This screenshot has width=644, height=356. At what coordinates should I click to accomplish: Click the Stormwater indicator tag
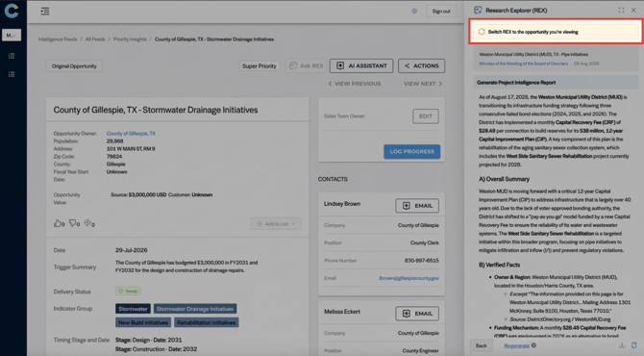point(133,309)
